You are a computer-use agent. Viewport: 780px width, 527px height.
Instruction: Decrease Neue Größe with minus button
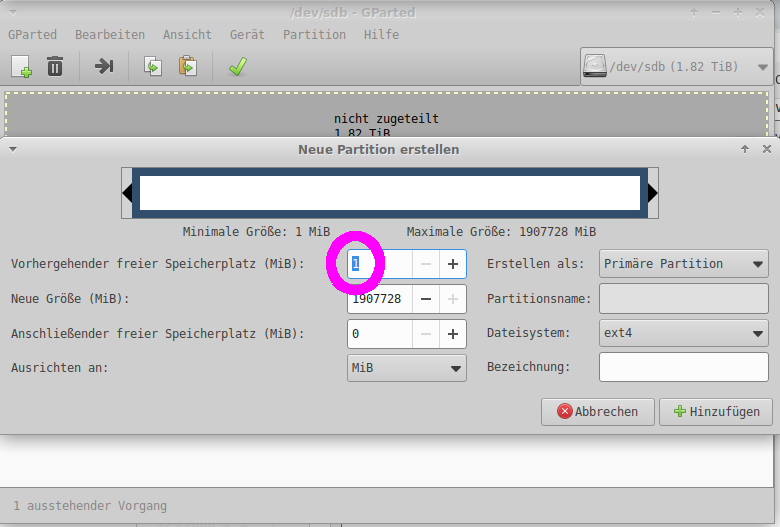click(426, 299)
